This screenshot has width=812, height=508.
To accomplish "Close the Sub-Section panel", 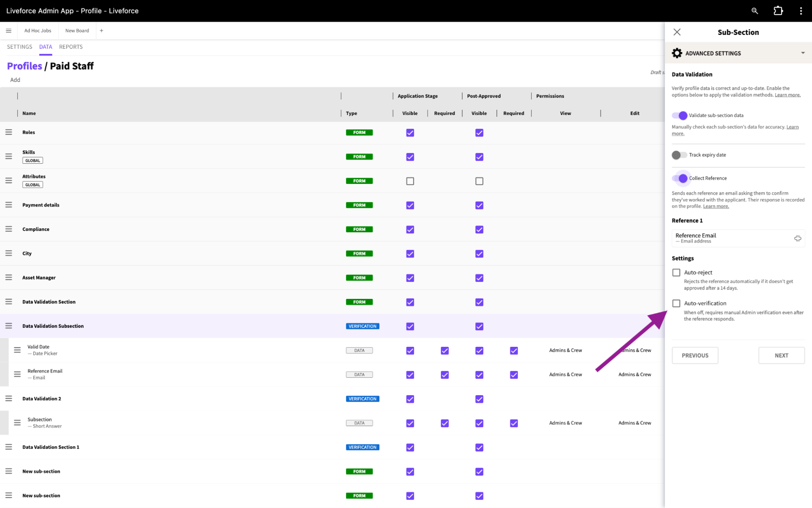I will [677, 32].
